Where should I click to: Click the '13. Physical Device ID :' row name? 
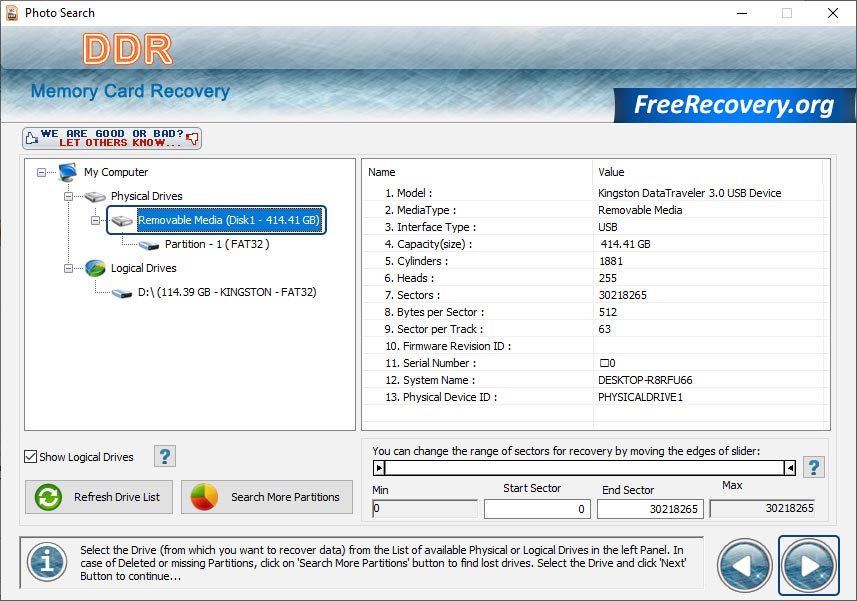tap(441, 397)
